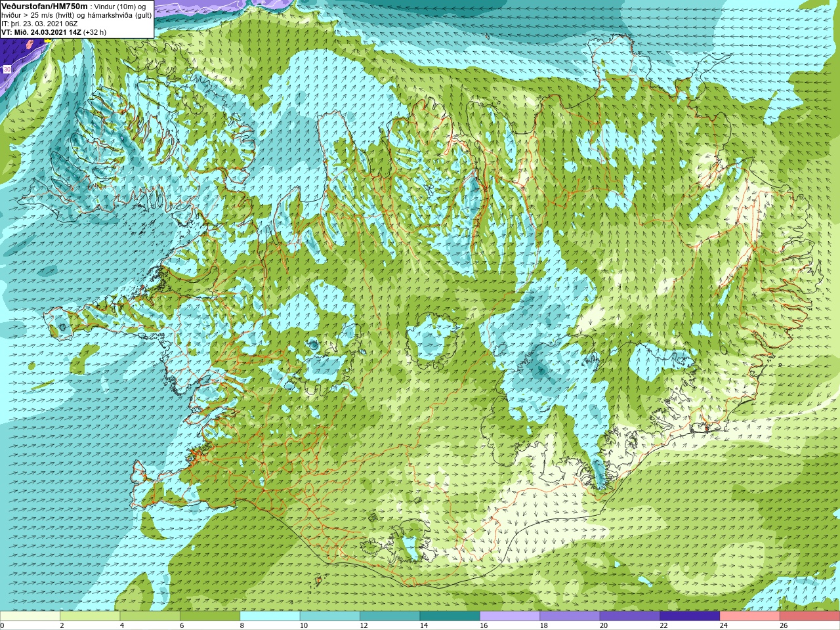Click the legend scale label '26'
The width and height of the screenshot is (840, 630).
[784, 626]
